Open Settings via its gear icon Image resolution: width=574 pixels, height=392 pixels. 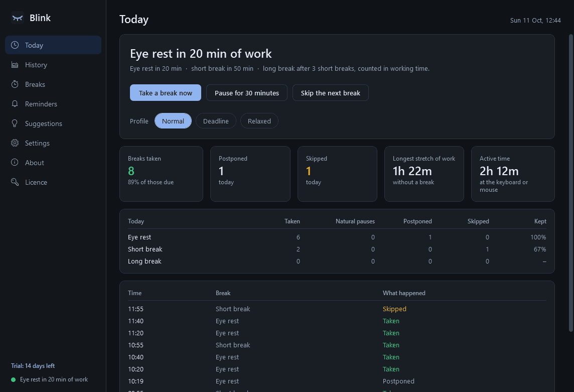tap(15, 143)
